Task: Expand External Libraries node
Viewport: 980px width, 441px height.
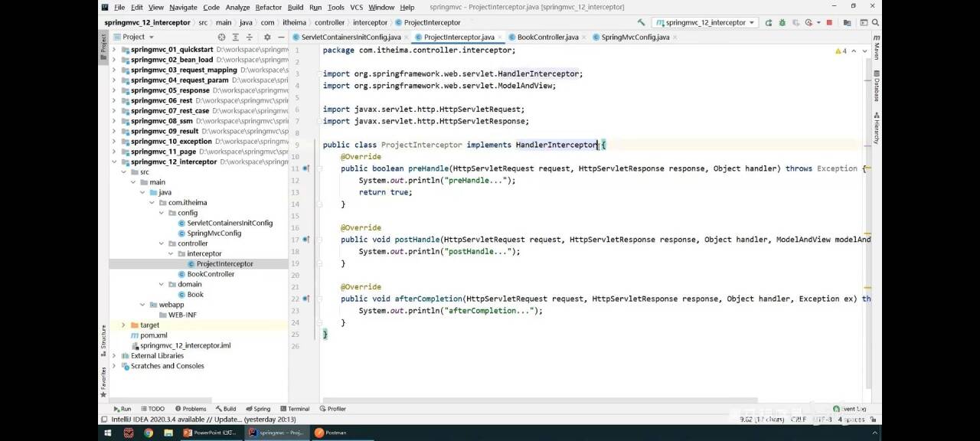Action: [x=115, y=356]
